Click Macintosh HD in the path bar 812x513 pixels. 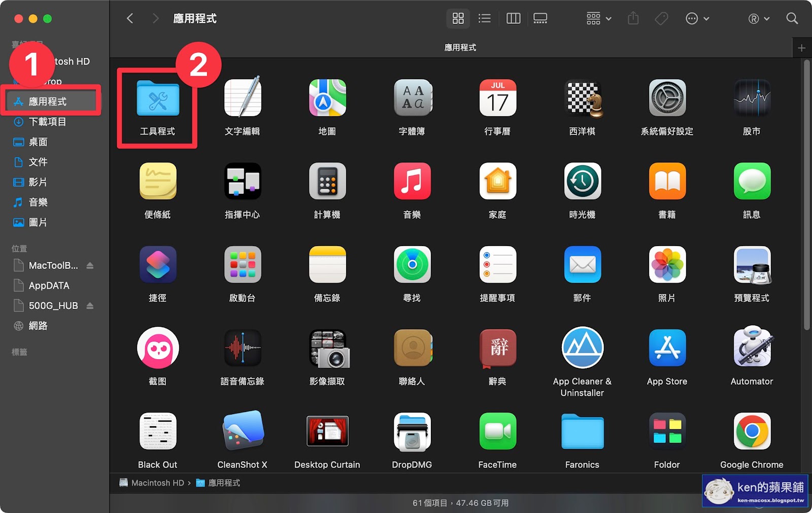tap(152, 483)
